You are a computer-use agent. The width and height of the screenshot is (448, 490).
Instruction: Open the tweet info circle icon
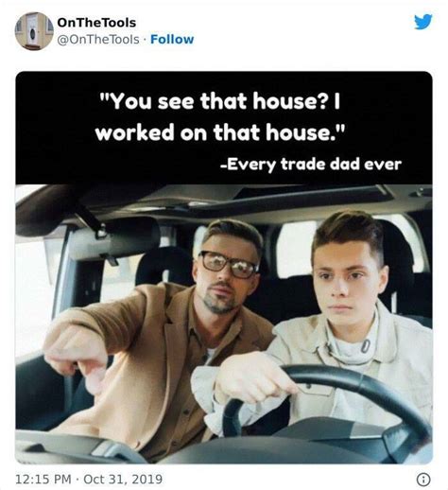[423, 480]
